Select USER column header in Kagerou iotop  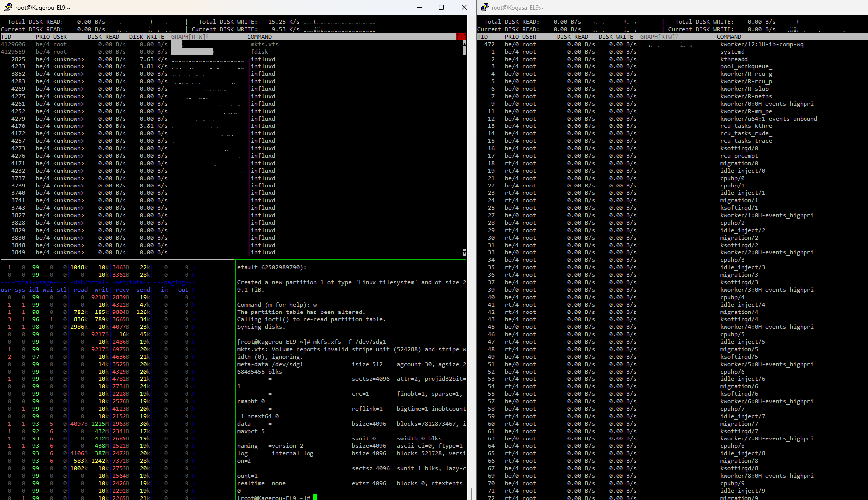pos(60,37)
